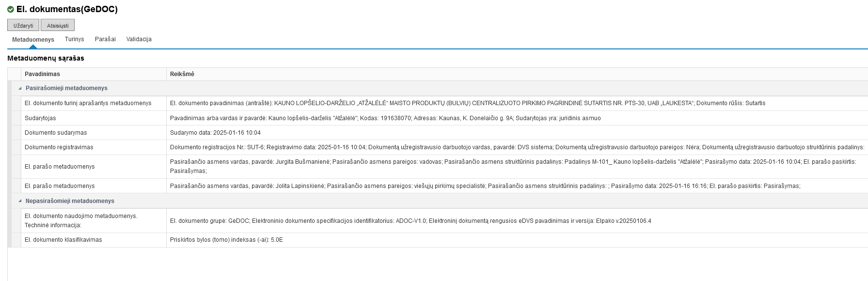Screen dimensions: 868x281
Task: Switch to the Turinys tab
Action: [x=74, y=39]
